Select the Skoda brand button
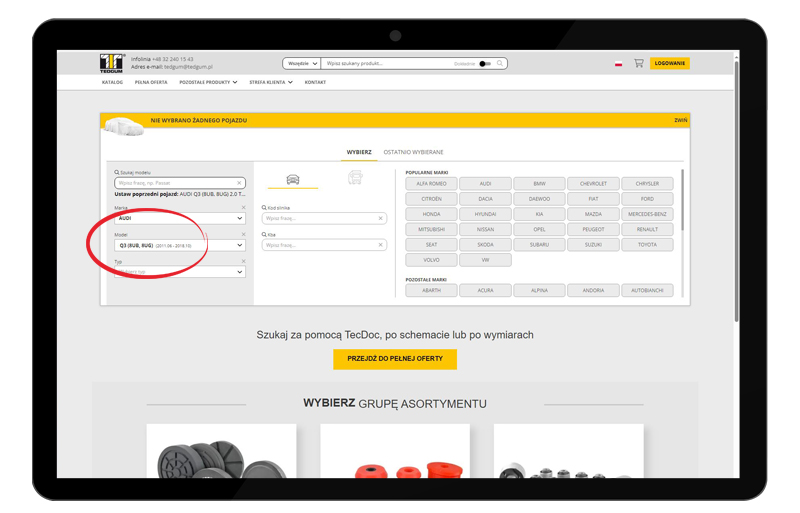800x513 pixels. (x=485, y=245)
